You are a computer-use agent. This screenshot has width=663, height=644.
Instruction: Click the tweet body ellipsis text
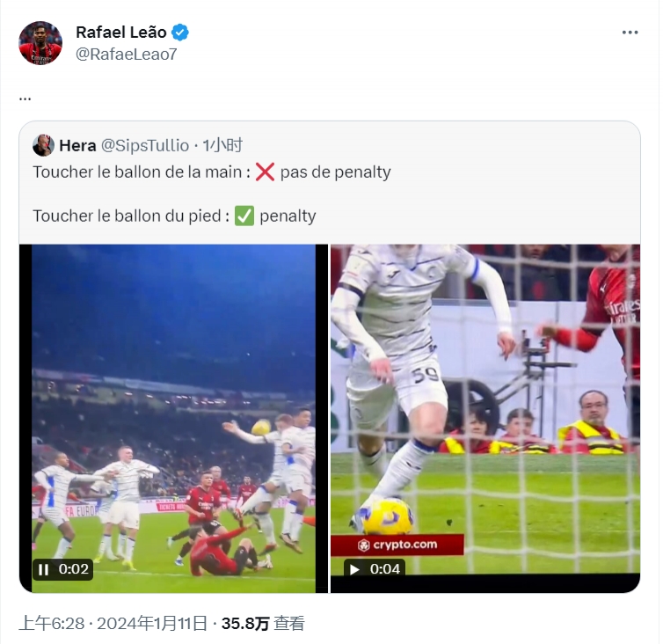click(25, 99)
